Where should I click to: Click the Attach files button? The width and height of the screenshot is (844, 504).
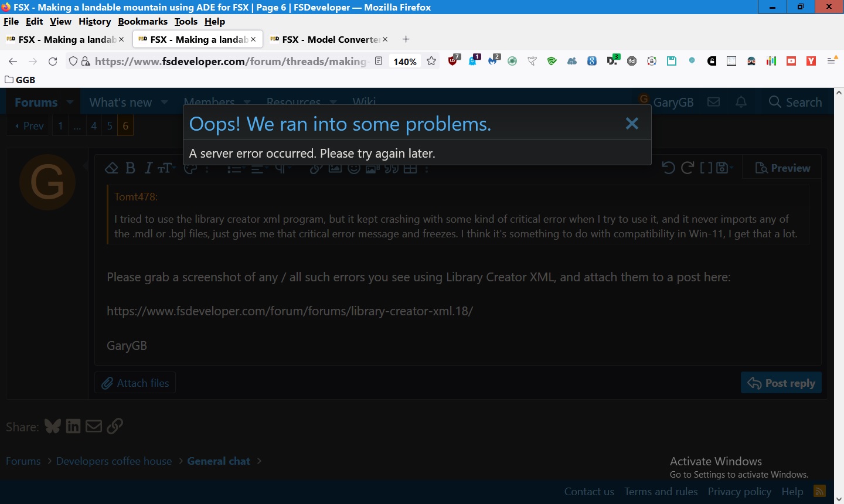[135, 383]
